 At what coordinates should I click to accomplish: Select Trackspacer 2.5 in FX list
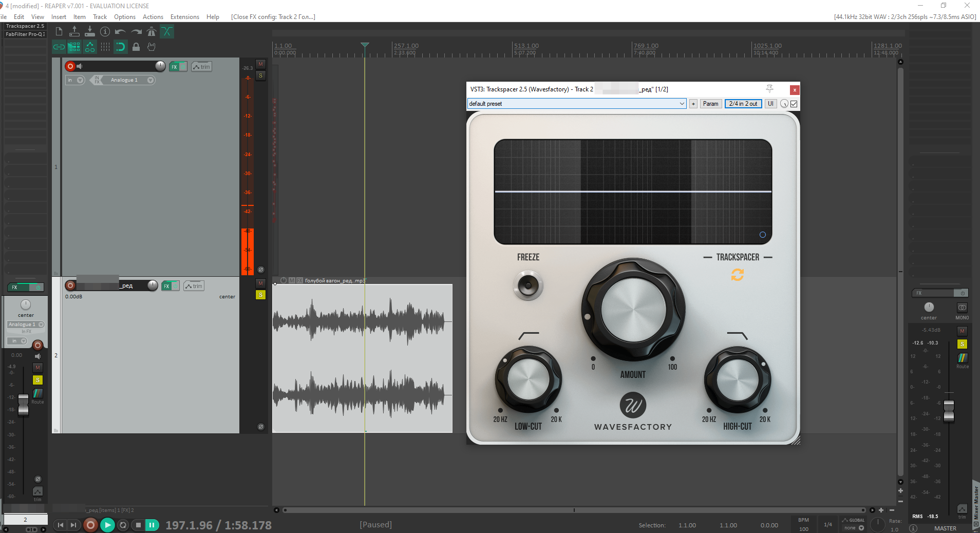(x=25, y=26)
